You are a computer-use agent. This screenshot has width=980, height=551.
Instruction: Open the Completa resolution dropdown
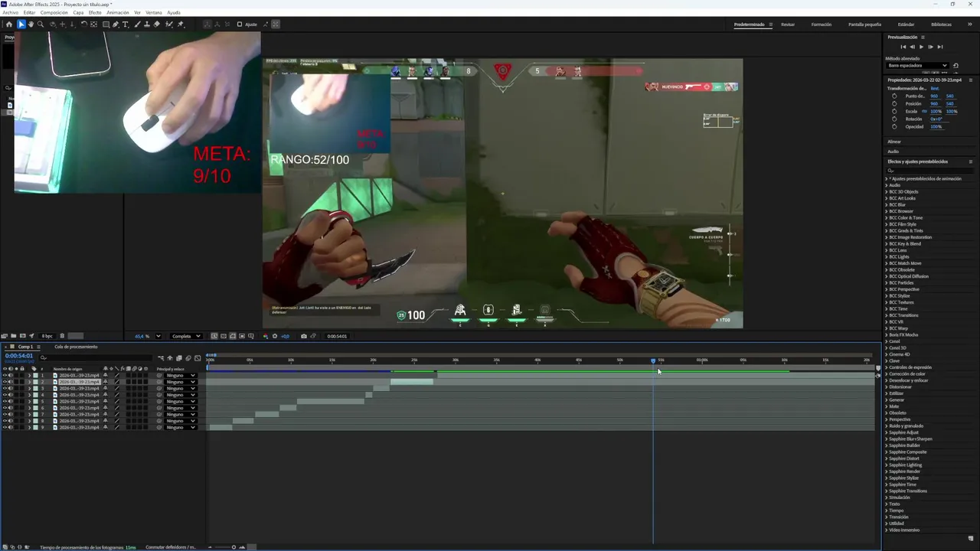(186, 336)
